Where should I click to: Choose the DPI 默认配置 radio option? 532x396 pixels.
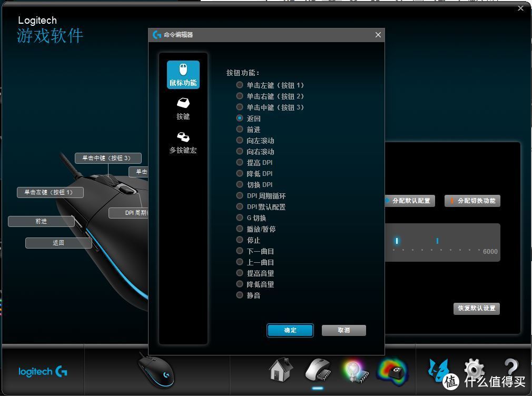click(x=240, y=206)
